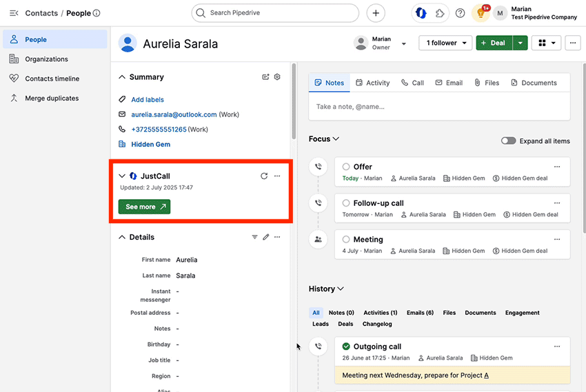Open the Details section more options
Viewport: 586px width, 392px height.
(277, 237)
